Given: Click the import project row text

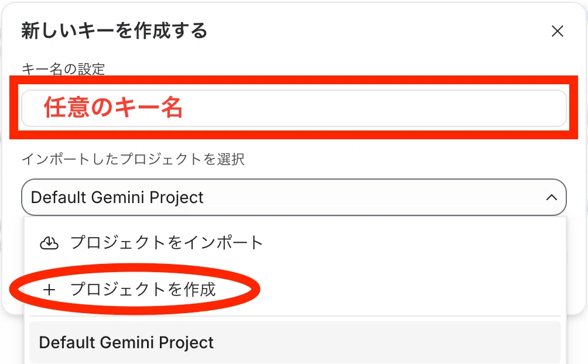Looking at the screenshot, I should [166, 242].
